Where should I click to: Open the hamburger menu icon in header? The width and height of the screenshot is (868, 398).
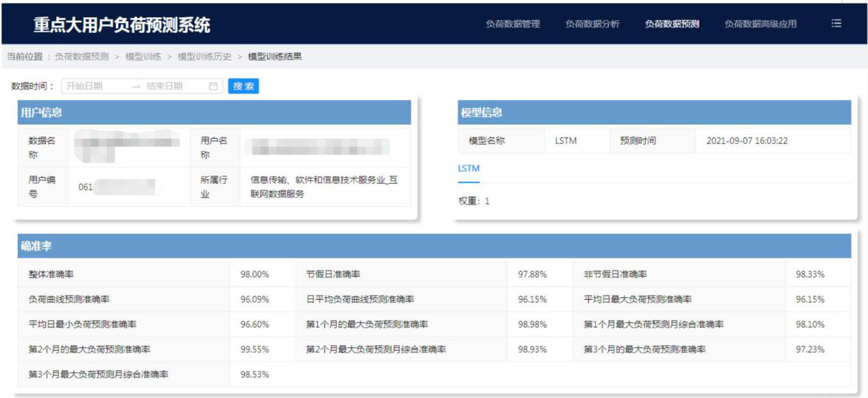pyautogui.click(x=836, y=23)
